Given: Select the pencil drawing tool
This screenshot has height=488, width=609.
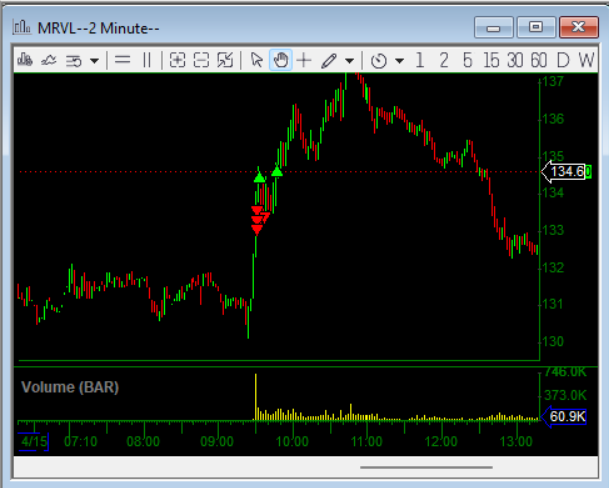Looking at the screenshot, I should tap(329, 61).
